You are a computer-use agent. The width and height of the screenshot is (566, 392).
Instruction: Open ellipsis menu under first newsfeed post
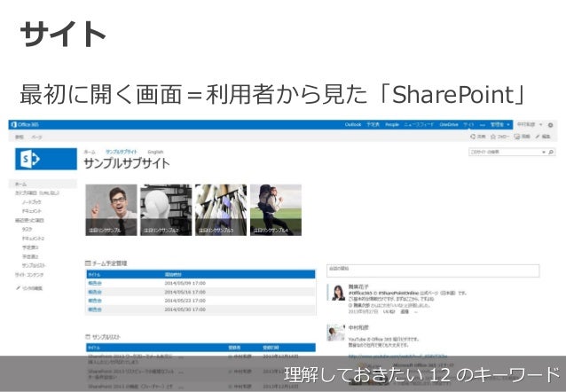pos(415,312)
